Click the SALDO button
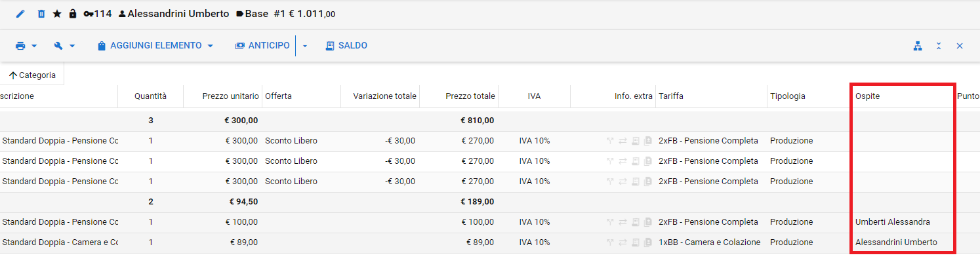 point(346,46)
